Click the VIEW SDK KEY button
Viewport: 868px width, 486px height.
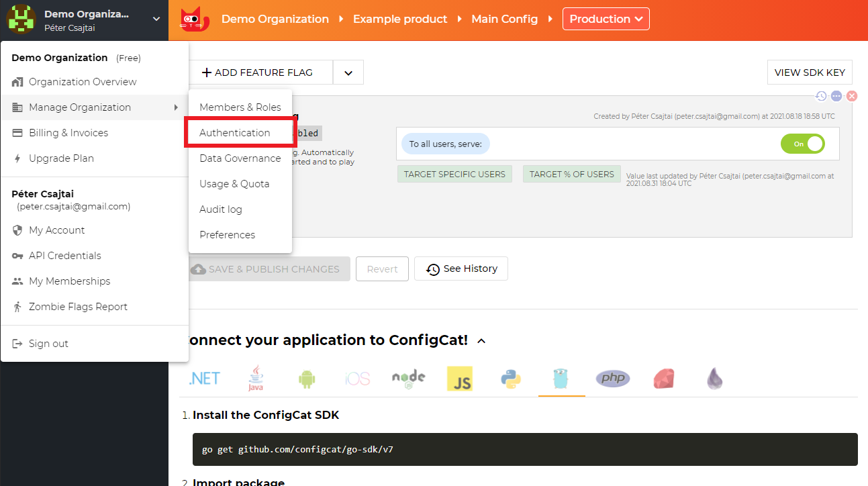click(809, 72)
